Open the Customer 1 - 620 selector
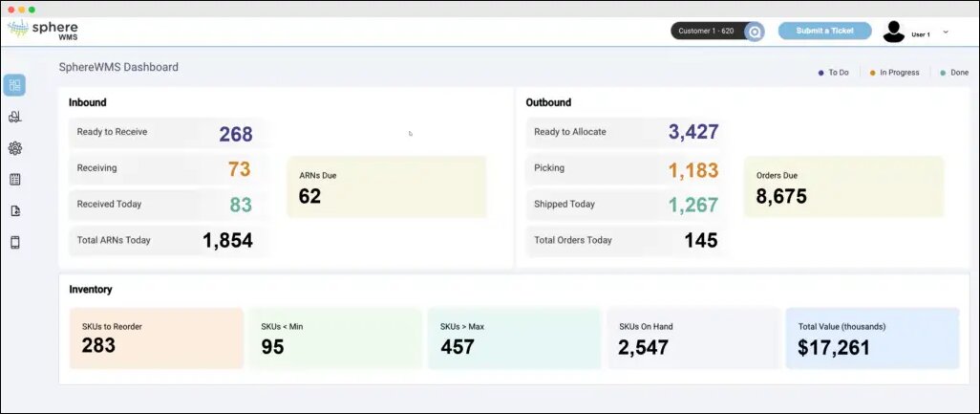The height and width of the screenshot is (414, 980). [x=706, y=31]
